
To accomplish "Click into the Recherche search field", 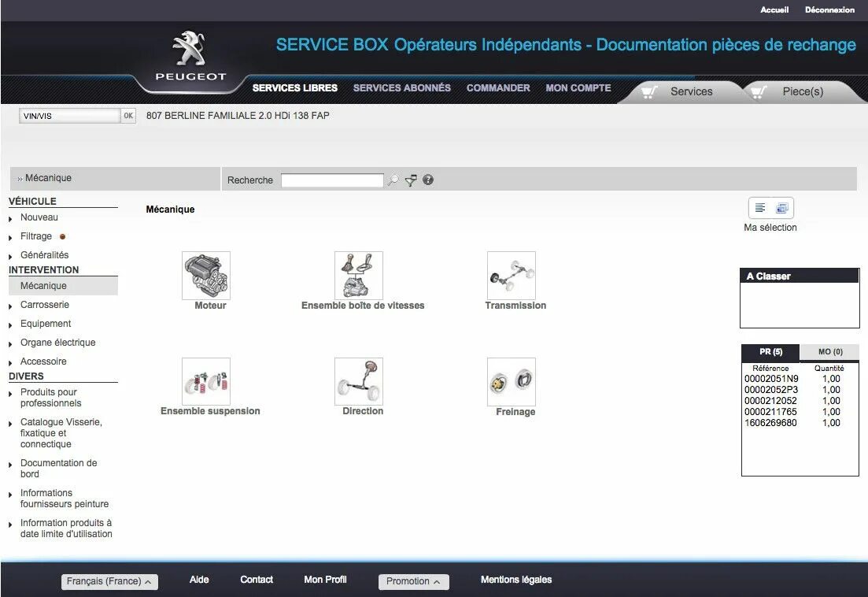I will pos(332,180).
